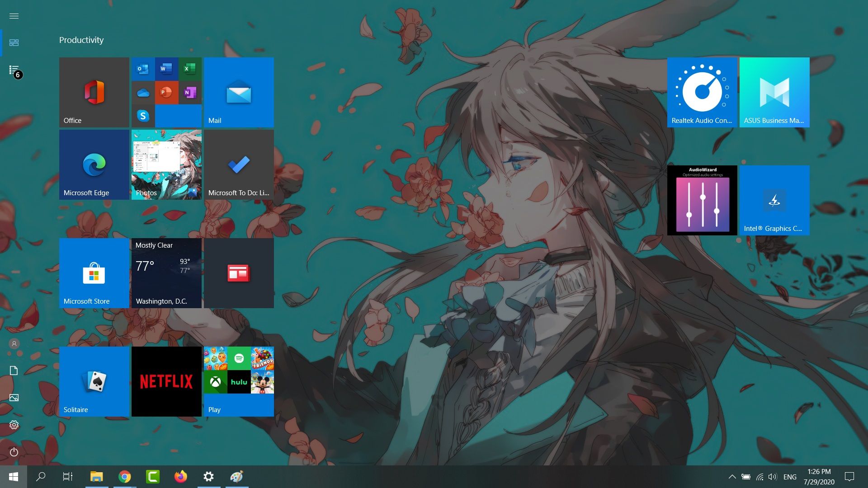Show hidden system tray icons

(732, 477)
